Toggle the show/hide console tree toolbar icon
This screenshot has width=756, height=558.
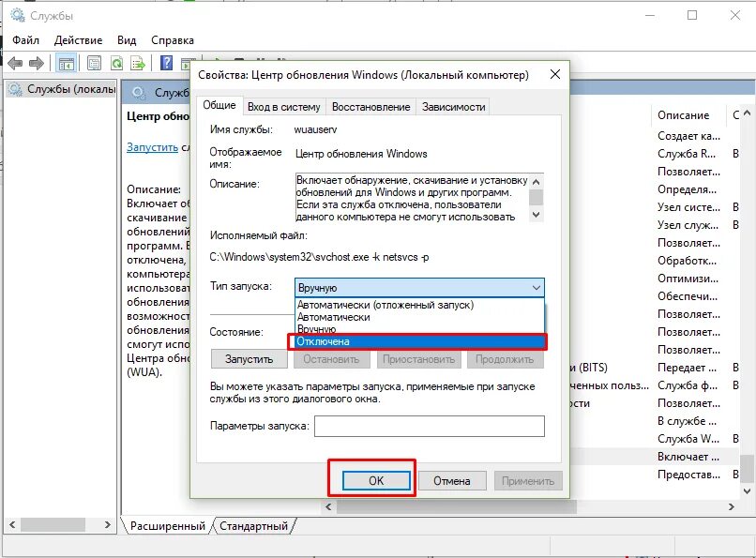point(66,63)
